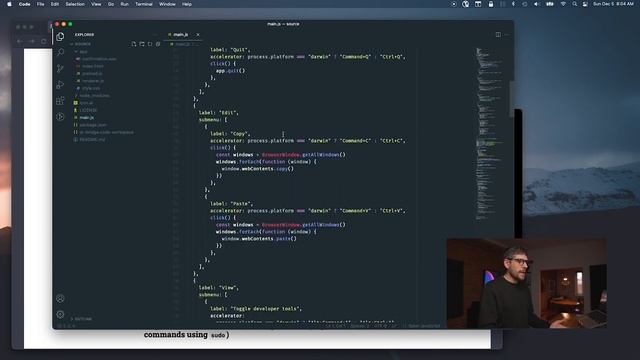Click the webcam video overlay thumbnail

526,283
